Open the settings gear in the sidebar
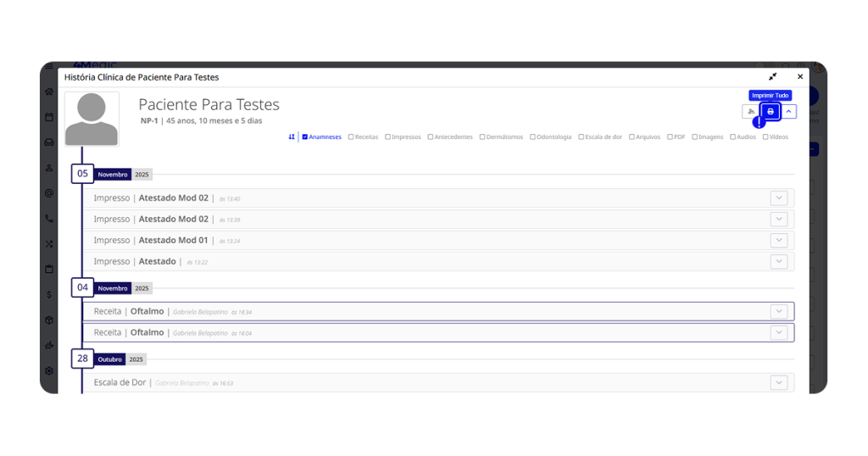 [x=49, y=370]
